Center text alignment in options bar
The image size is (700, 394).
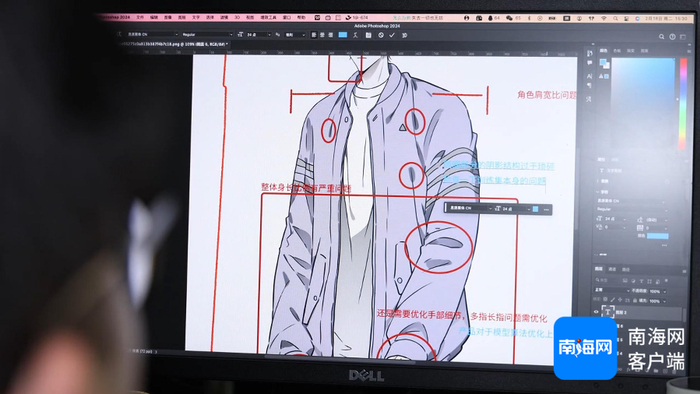[x=322, y=35]
